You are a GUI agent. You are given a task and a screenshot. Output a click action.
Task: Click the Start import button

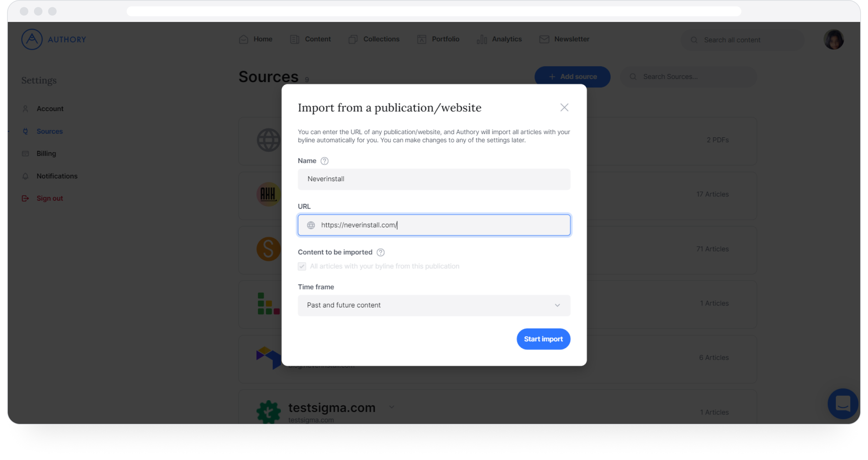click(543, 339)
